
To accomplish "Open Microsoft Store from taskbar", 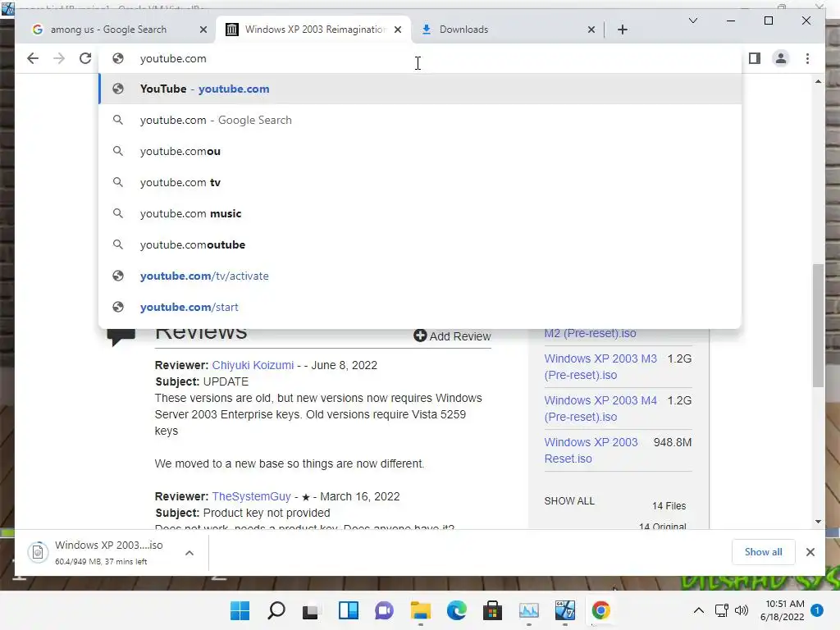I will pos(492,610).
